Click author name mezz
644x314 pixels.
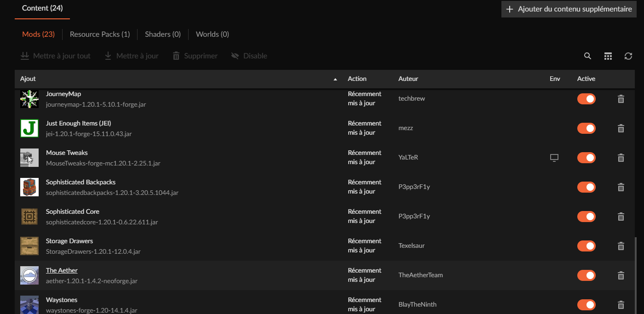point(406,128)
